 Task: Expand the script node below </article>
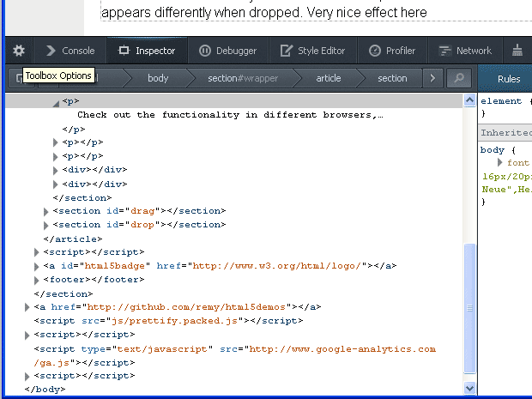(x=36, y=252)
